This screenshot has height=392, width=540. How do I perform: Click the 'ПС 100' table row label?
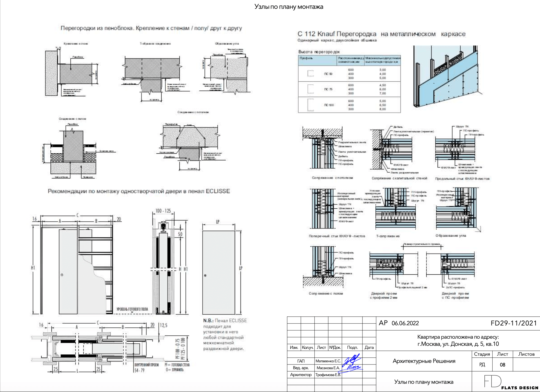(x=329, y=105)
